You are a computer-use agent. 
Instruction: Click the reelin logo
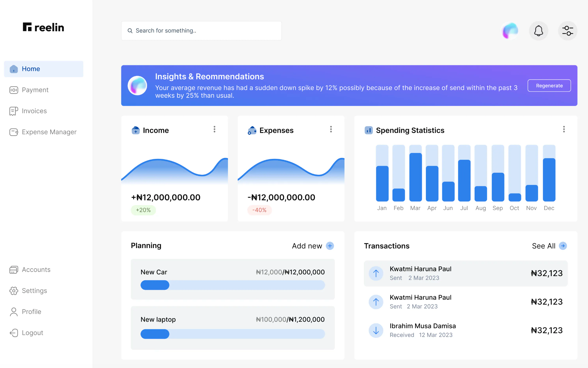click(43, 27)
